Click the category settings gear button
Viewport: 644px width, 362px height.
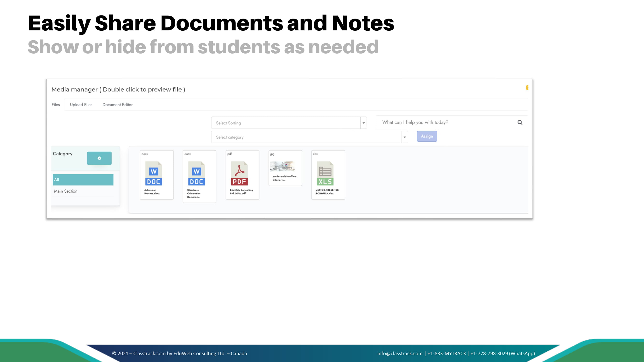pyautogui.click(x=99, y=158)
